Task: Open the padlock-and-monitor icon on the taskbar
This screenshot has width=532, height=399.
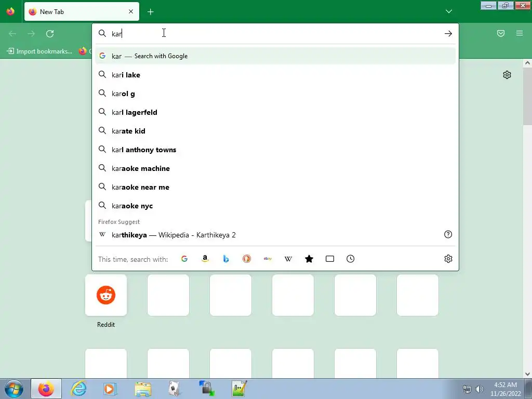Action: (x=207, y=389)
